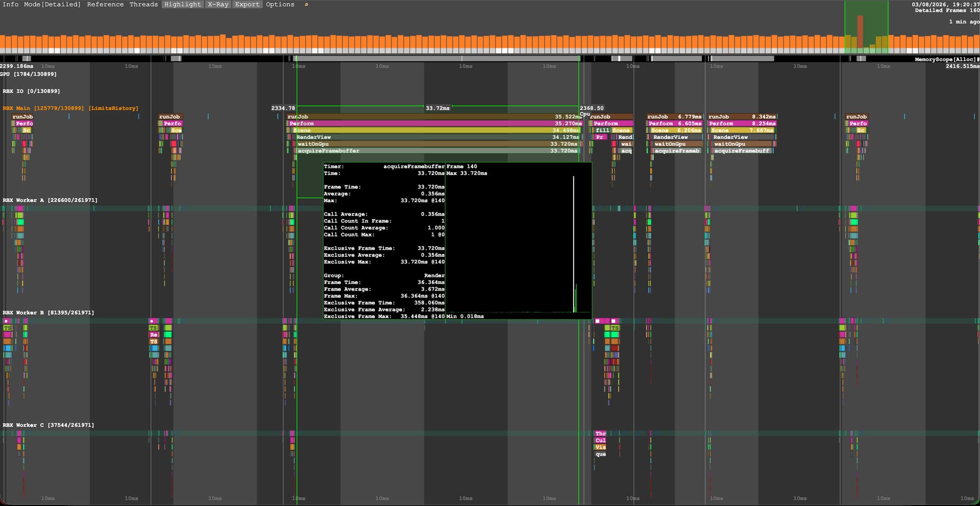Click the RBX IO thread label
This screenshot has width=980, height=506.
tap(31, 91)
